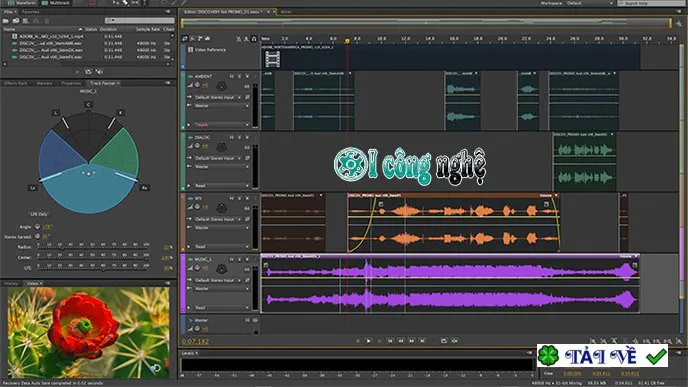Switch to Multitrack view
The image size is (688, 387).
click(x=57, y=3)
